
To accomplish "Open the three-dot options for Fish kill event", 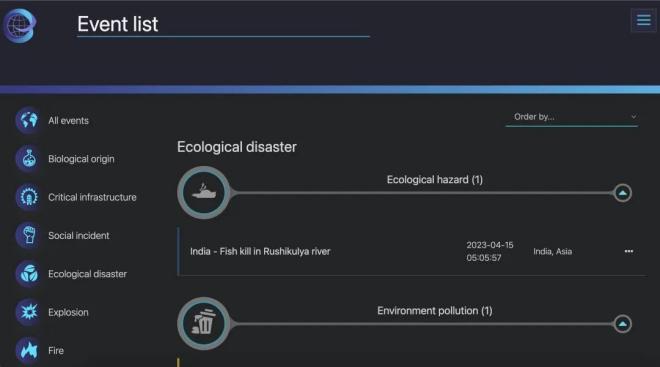I will 629,251.
